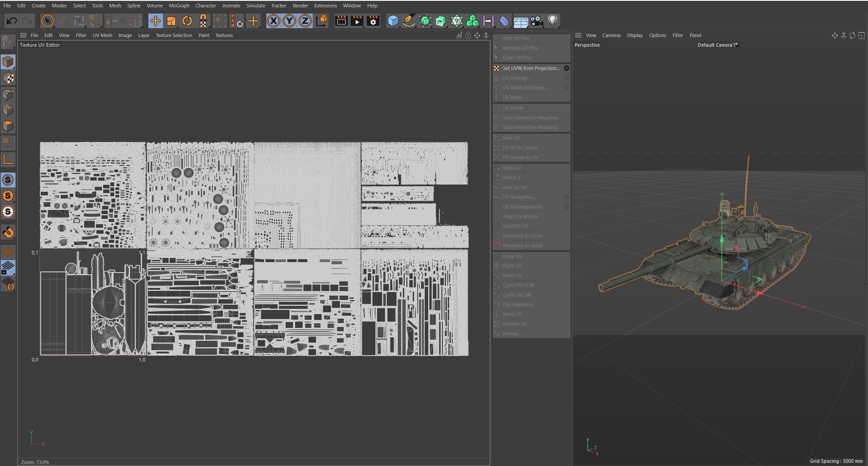
Task: Open the Cameras menu in viewport
Action: pos(611,35)
